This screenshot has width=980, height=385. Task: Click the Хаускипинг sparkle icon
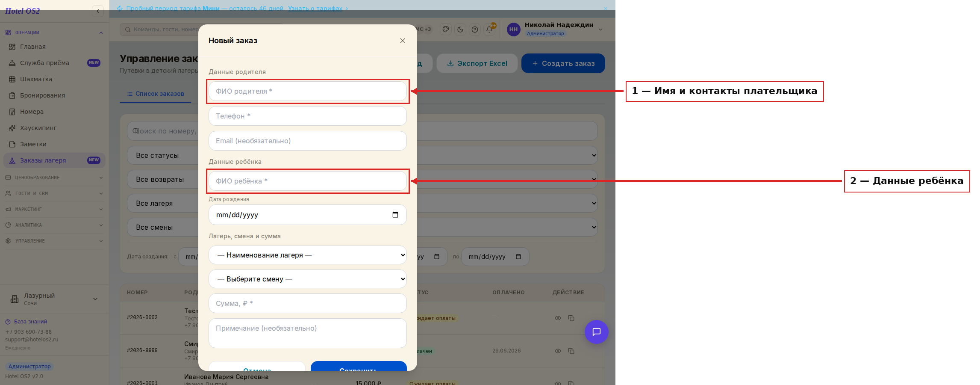point(12,128)
